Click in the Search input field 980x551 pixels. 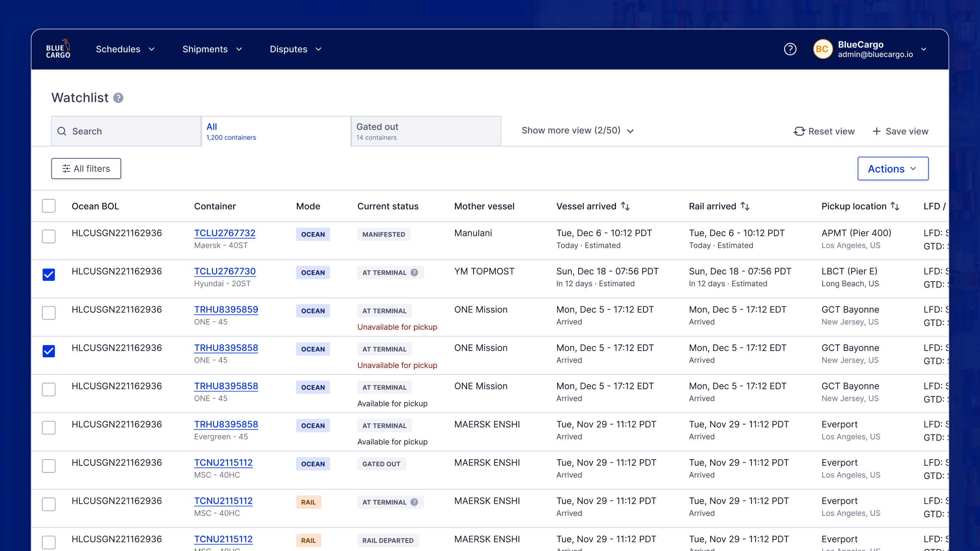click(126, 131)
